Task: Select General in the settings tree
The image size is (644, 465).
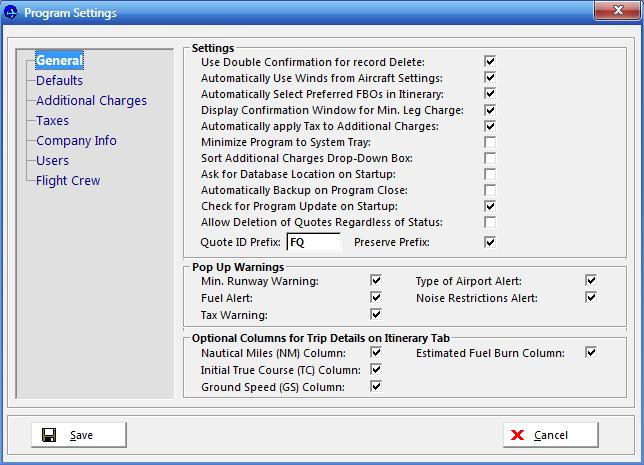Action: pyautogui.click(x=59, y=61)
